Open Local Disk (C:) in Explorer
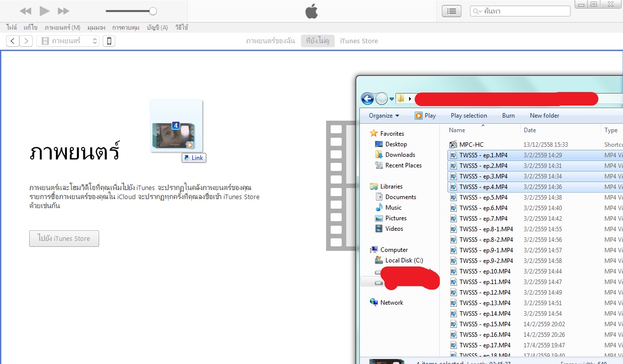Screen dimensions: 623x364 (x=399, y=260)
